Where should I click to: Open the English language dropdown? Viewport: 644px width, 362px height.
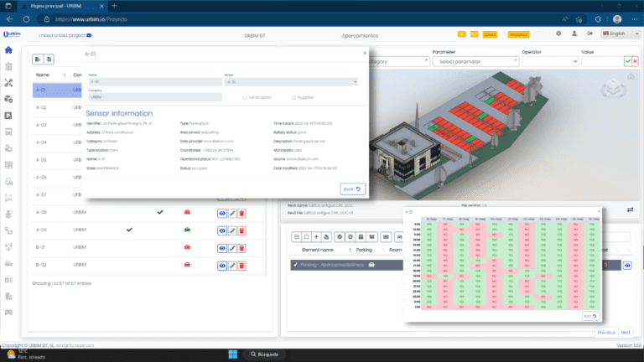(x=621, y=34)
